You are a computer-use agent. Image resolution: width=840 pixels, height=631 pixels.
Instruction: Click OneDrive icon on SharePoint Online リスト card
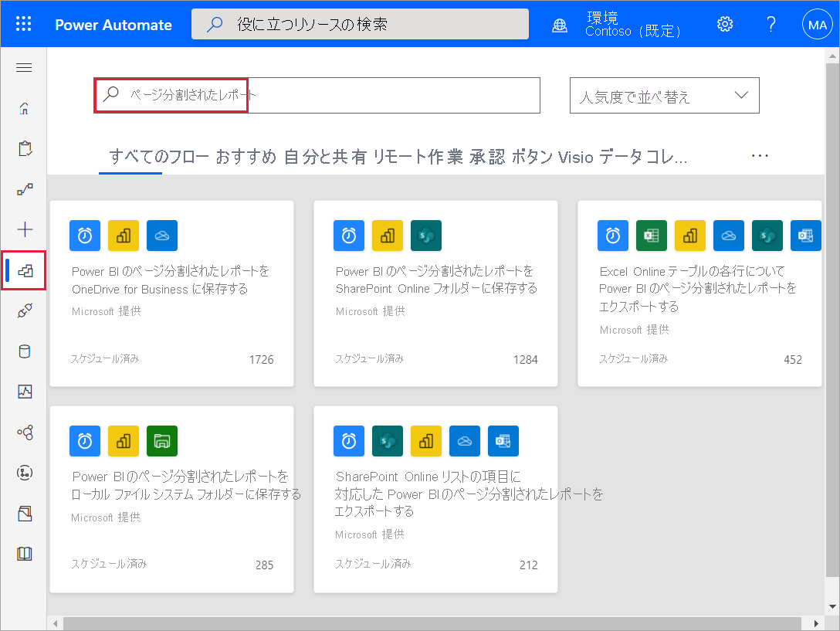pyautogui.click(x=465, y=441)
